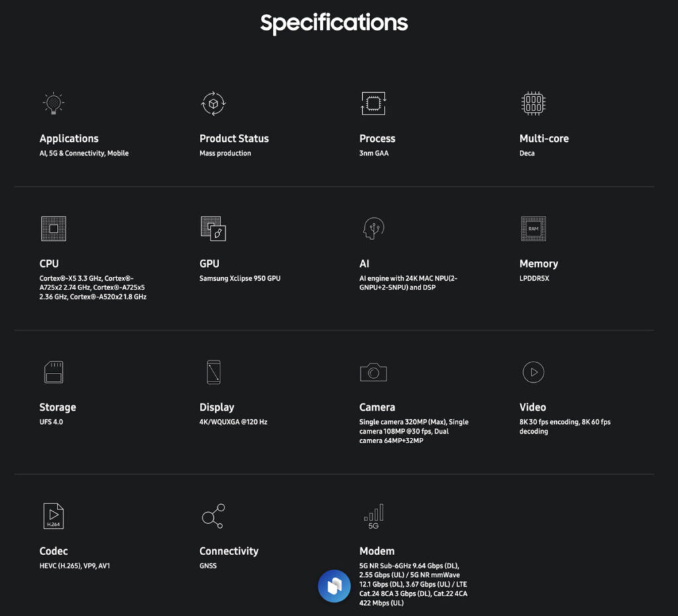The width and height of the screenshot is (678, 616).
Task: Click the AI brain head icon
Action: coord(373,229)
